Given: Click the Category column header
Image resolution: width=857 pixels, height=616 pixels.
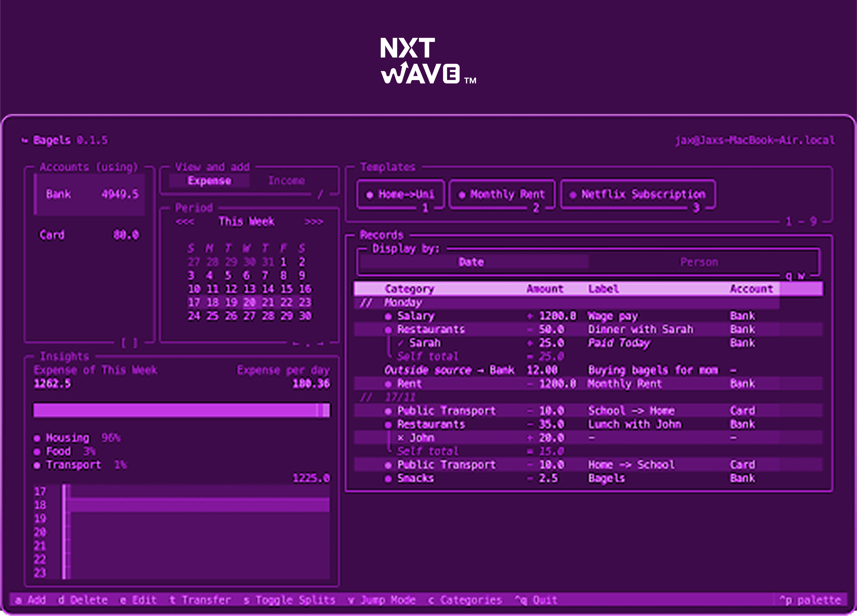Looking at the screenshot, I should (410, 289).
